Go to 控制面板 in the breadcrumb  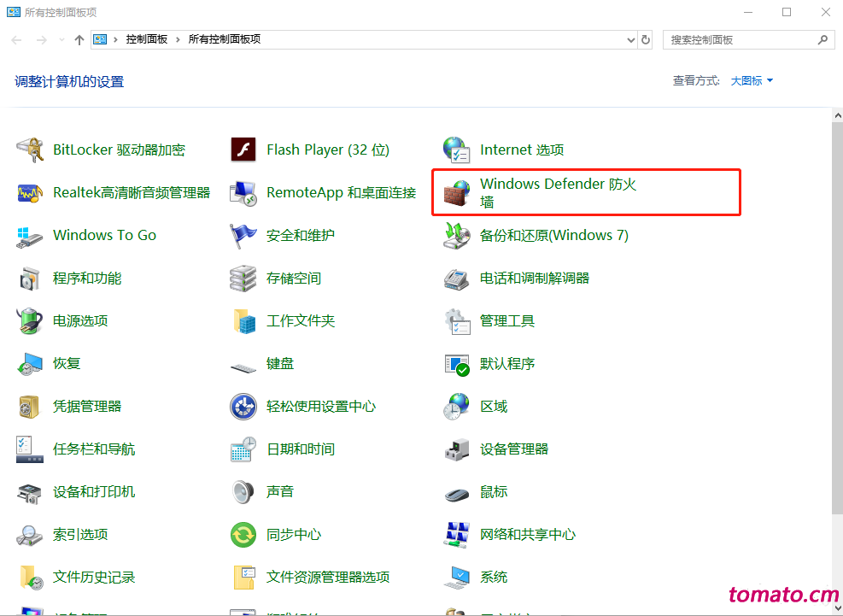coord(147,39)
